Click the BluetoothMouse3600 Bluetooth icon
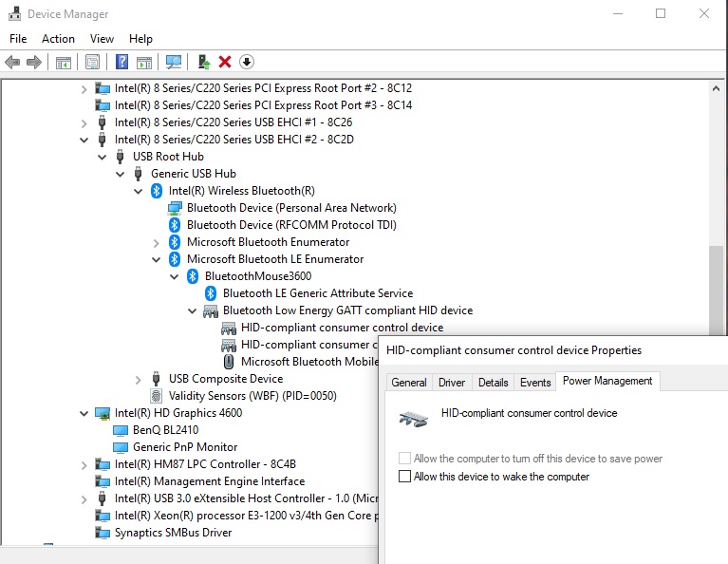728x564 pixels. (x=193, y=276)
